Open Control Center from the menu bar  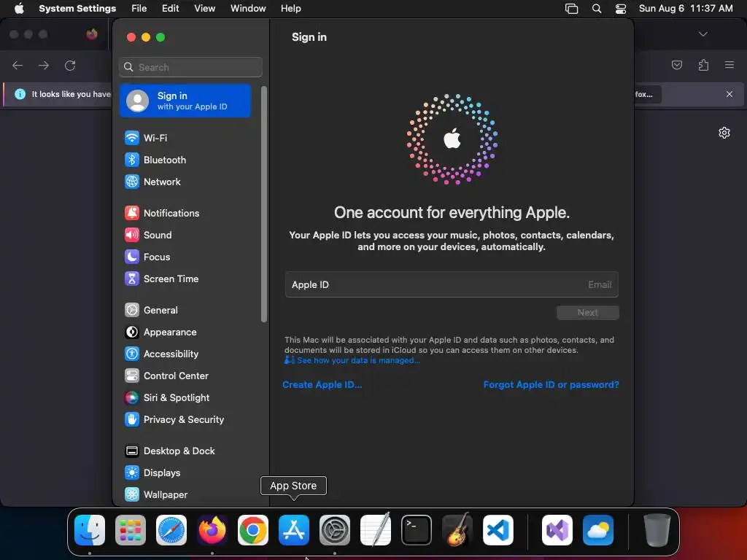(621, 9)
